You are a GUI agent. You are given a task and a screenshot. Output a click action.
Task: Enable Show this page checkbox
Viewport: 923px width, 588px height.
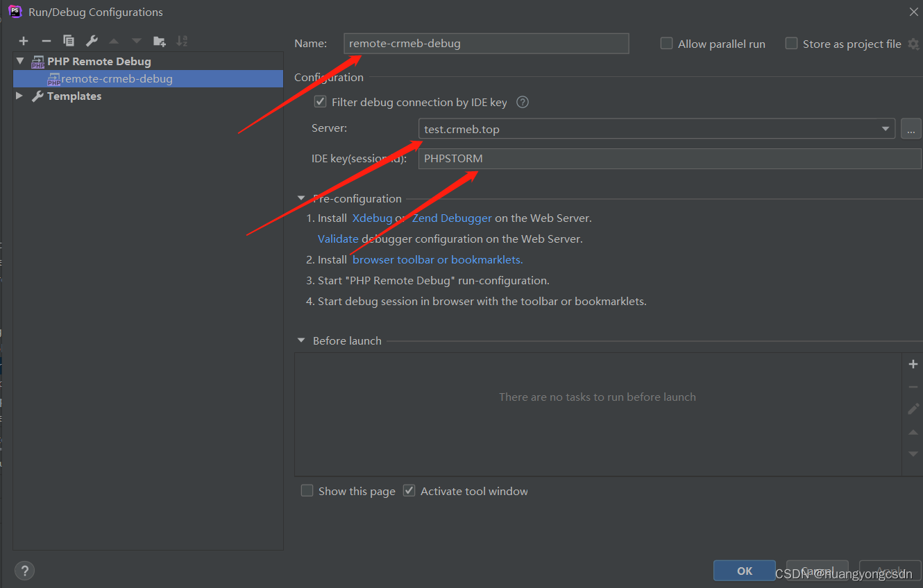click(307, 490)
